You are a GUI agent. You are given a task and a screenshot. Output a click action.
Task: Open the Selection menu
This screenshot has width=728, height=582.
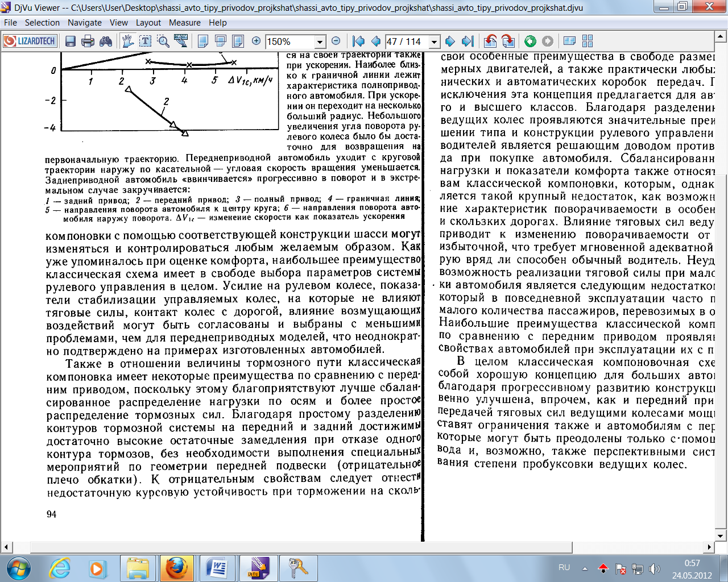(x=42, y=23)
